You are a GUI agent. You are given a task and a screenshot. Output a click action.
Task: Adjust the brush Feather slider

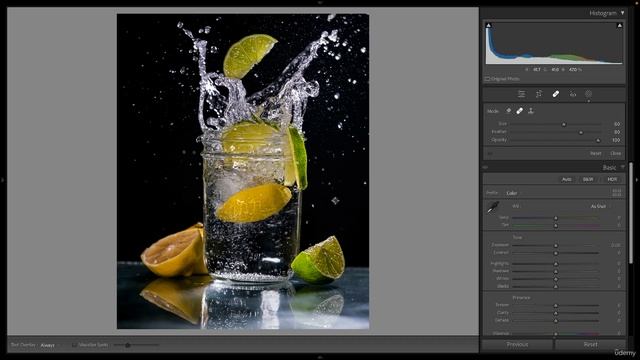[580, 132]
